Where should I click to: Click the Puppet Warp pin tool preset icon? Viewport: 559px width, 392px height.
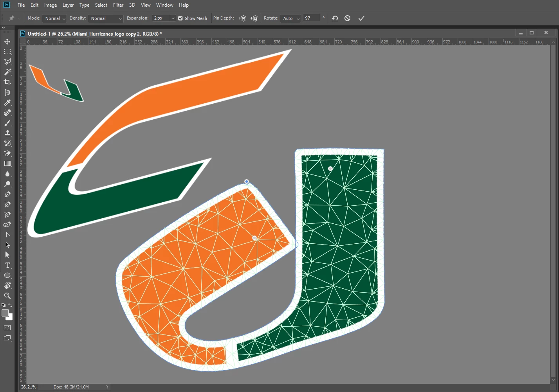pyautogui.click(x=12, y=18)
